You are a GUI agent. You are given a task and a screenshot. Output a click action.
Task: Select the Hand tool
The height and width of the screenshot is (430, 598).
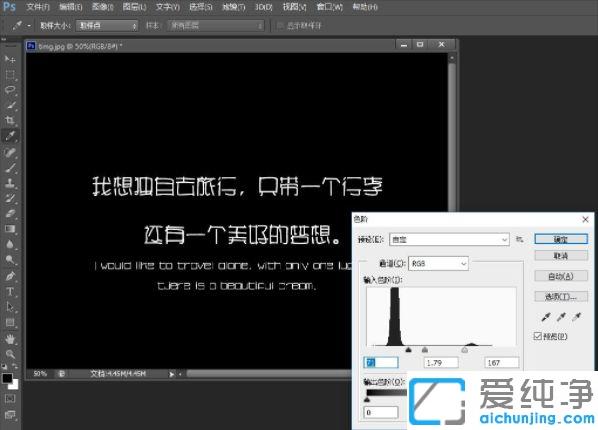pos(10,339)
